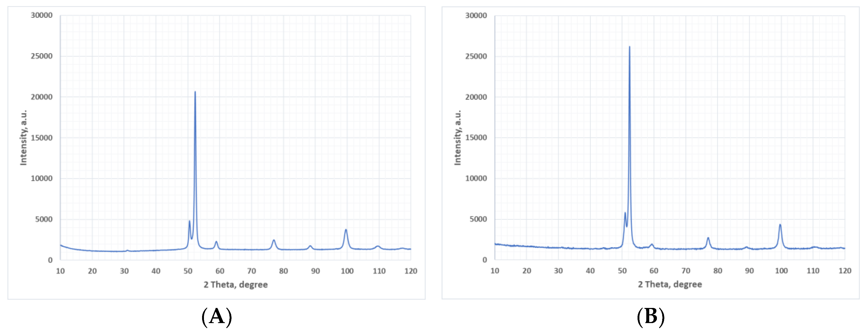The height and width of the screenshot is (335, 868).
Task: Click the '2 Theta, degree' label of chart B
Action: pos(670,284)
